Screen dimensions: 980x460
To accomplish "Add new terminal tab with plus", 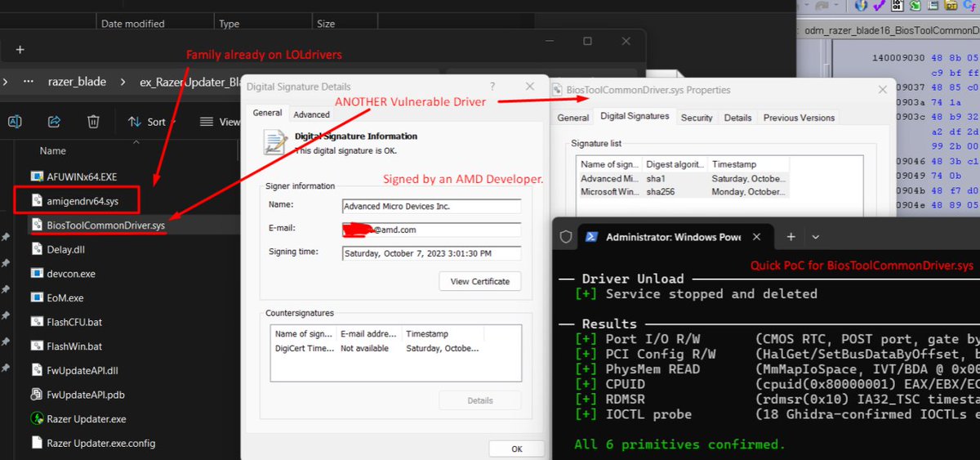I will 791,237.
